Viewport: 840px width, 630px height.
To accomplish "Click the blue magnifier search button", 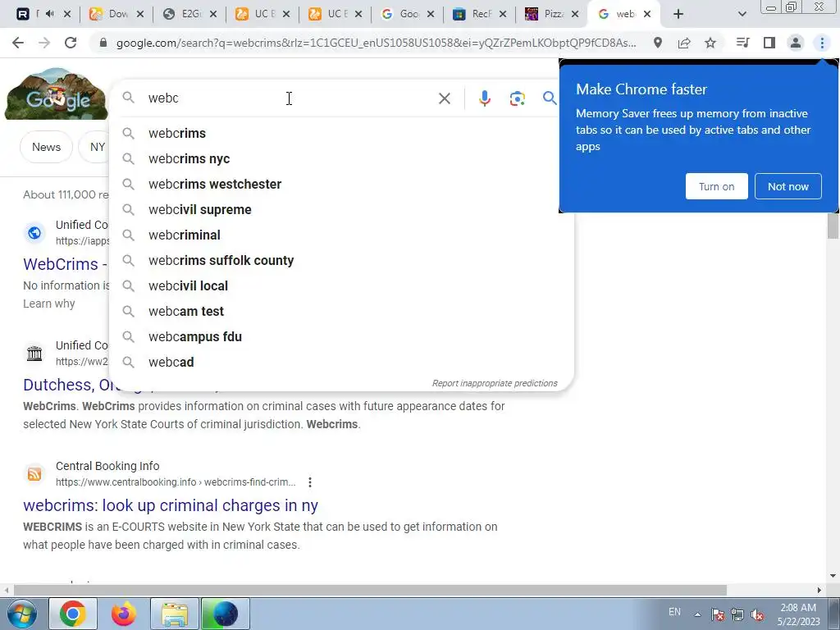I will (x=549, y=98).
